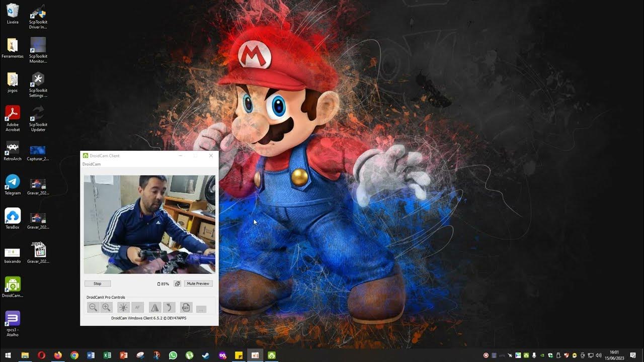The image size is (644, 362).
Task: Click the airplane mode tray icon
Action: 510,355
